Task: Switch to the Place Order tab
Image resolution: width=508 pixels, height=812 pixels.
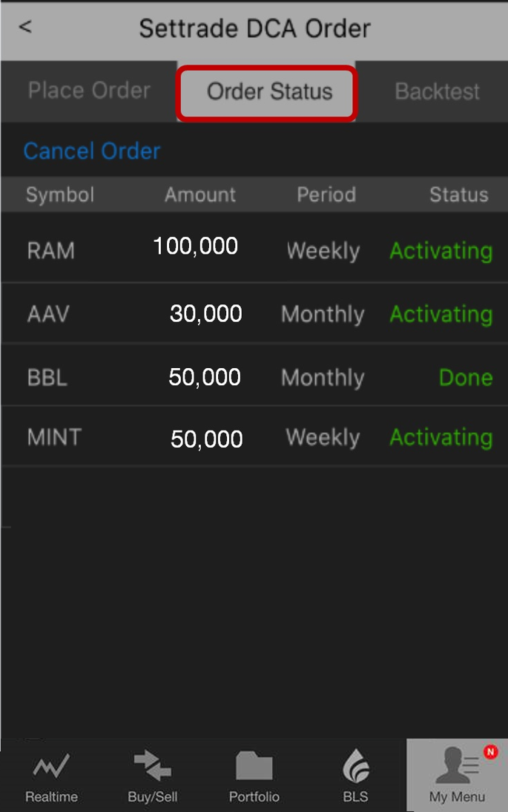Action: point(89,91)
